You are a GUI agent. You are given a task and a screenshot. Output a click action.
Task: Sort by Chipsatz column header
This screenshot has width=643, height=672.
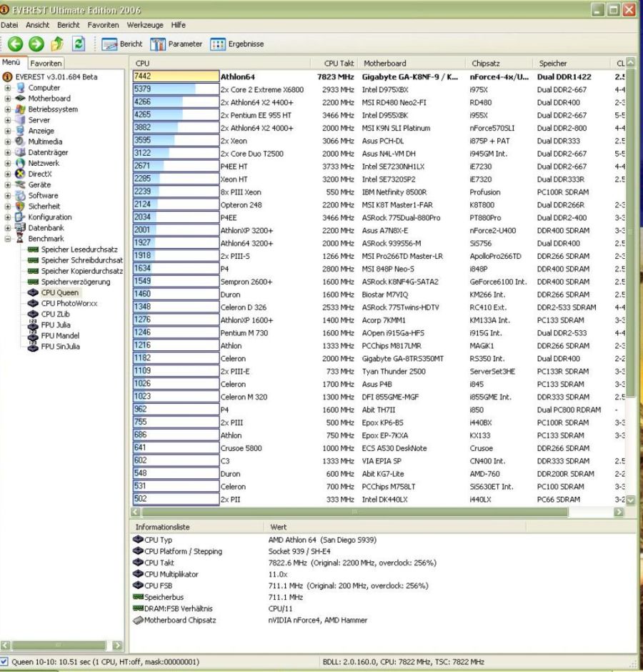pyautogui.click(x=499, y=64)
